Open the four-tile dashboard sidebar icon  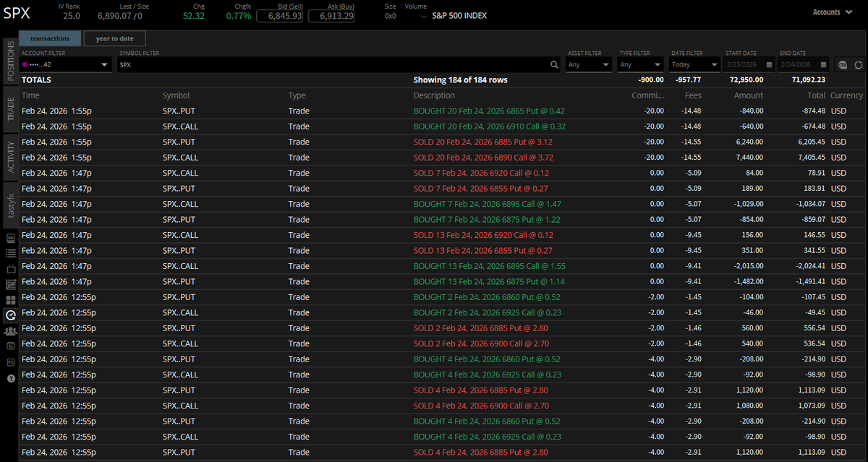11,300
